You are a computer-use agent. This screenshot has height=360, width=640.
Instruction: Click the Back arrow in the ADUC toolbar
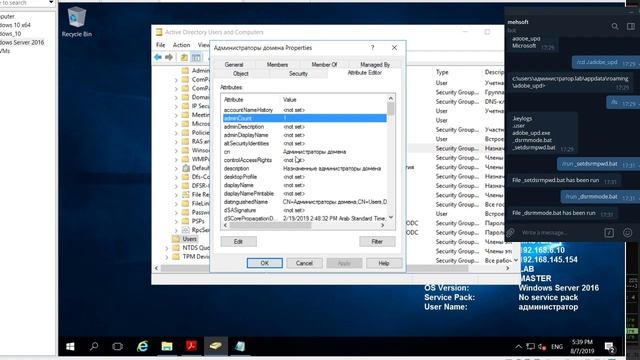tap(158, 57)
